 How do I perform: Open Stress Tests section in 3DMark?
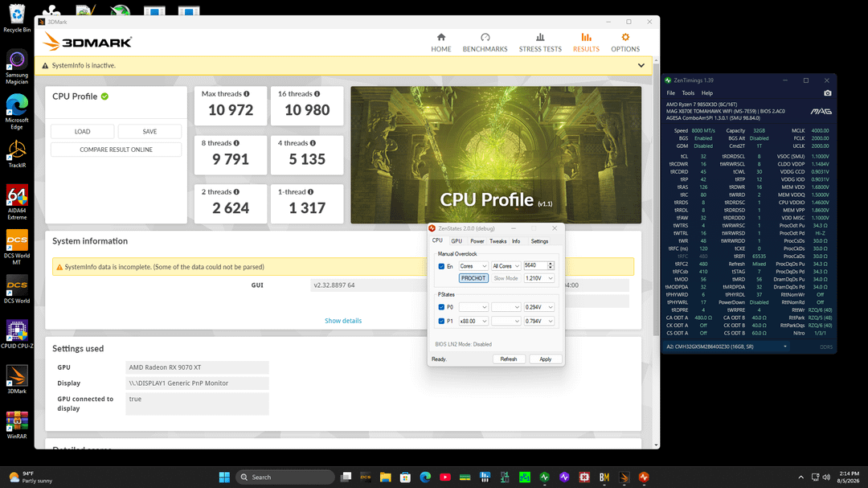click(x=540, y=43)
